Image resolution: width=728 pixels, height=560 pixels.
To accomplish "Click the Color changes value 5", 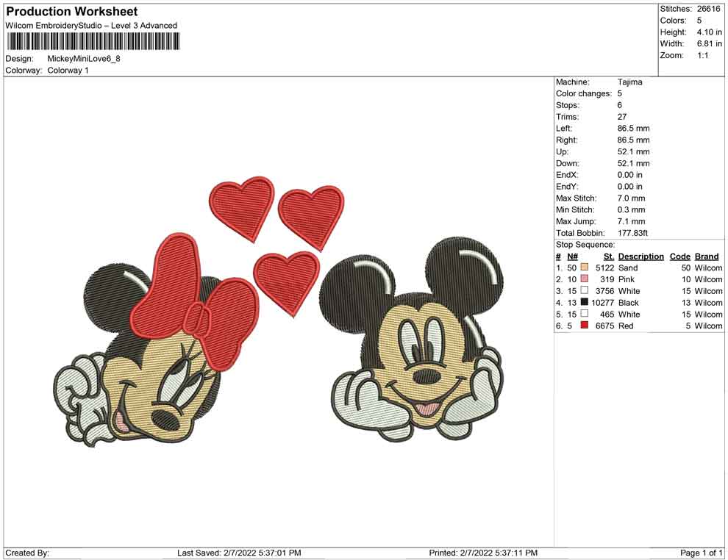I will click(619, 94).
